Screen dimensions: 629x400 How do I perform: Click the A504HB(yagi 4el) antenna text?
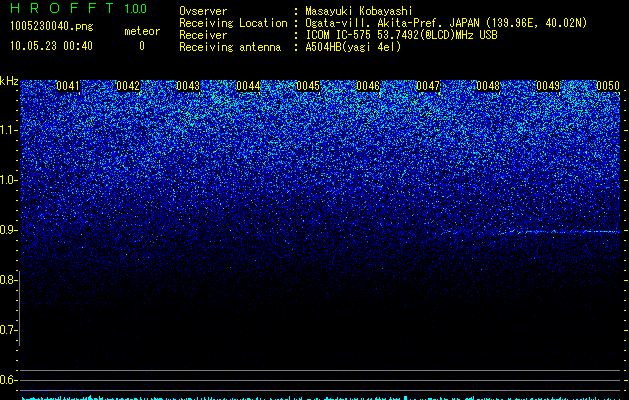[353, 47]
